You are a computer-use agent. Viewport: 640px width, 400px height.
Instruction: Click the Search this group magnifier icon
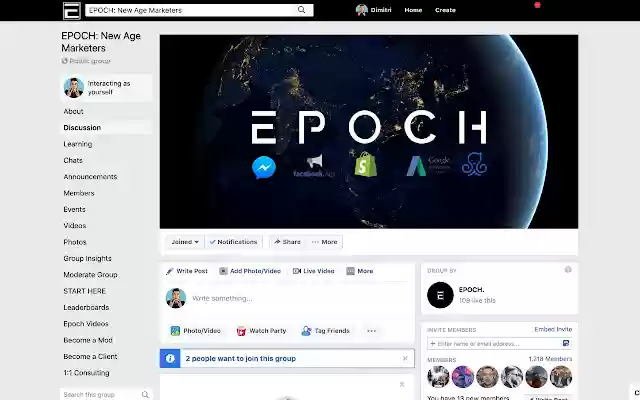point(145,394)
